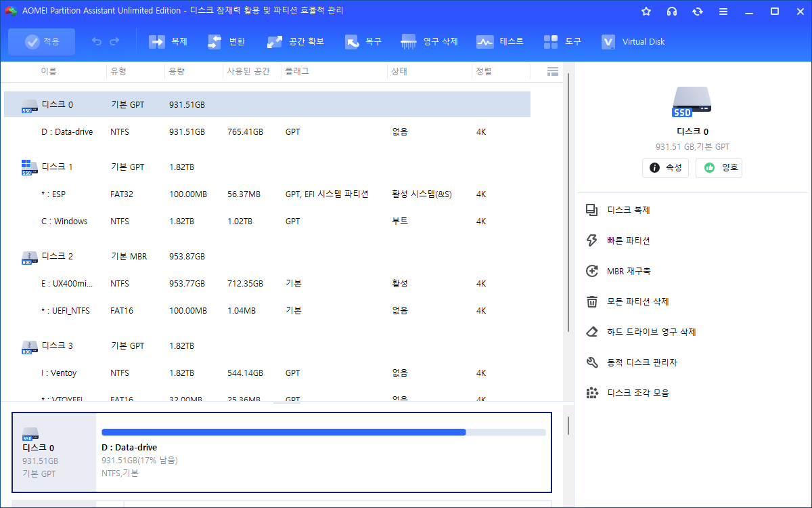Sort by 이름 column header
Screen dimensions: 812x508
point(49,71)
